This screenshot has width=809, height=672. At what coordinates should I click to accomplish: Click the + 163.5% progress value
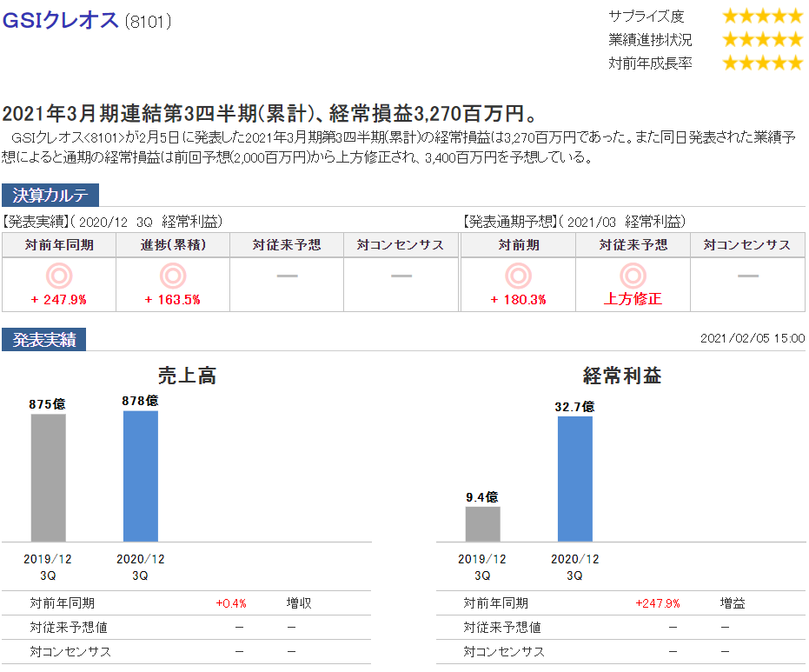tap(172, 299)
